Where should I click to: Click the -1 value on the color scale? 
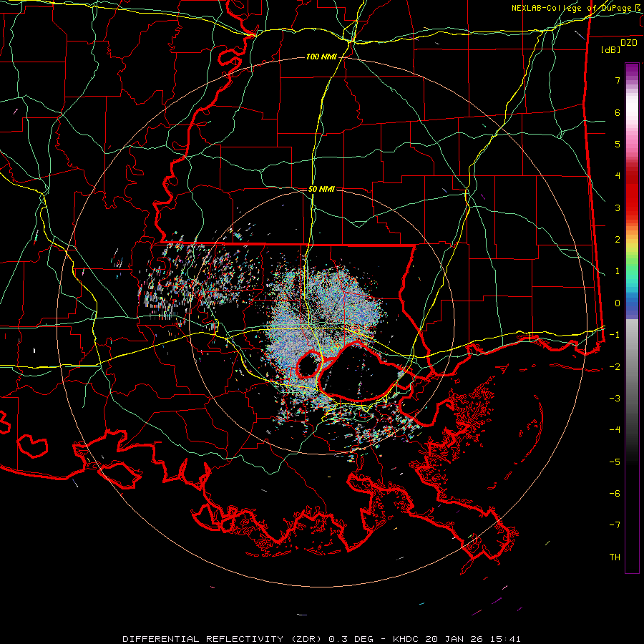coord(615,335)
